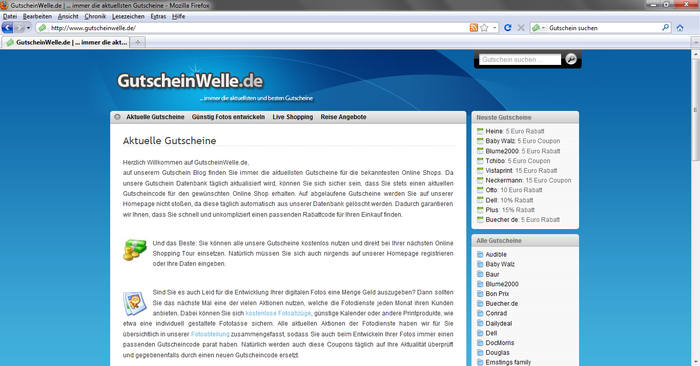Open a new tab with plus button
Image resolution: width=700 pixels, height=366 pixels.
[x=138, y=42]
